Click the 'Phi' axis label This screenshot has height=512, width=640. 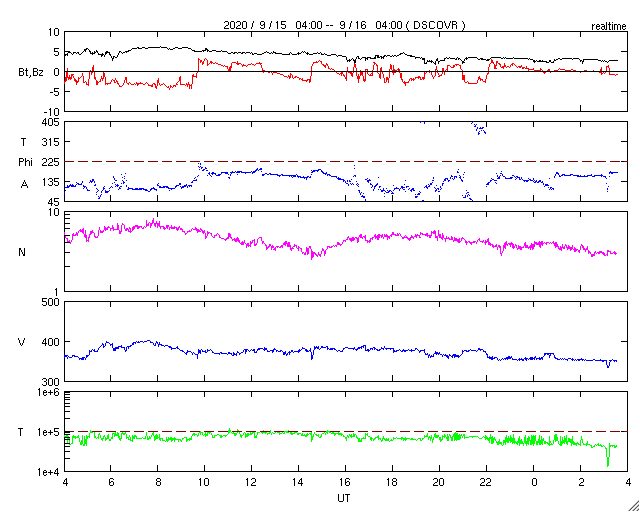(x=24, y=162)
